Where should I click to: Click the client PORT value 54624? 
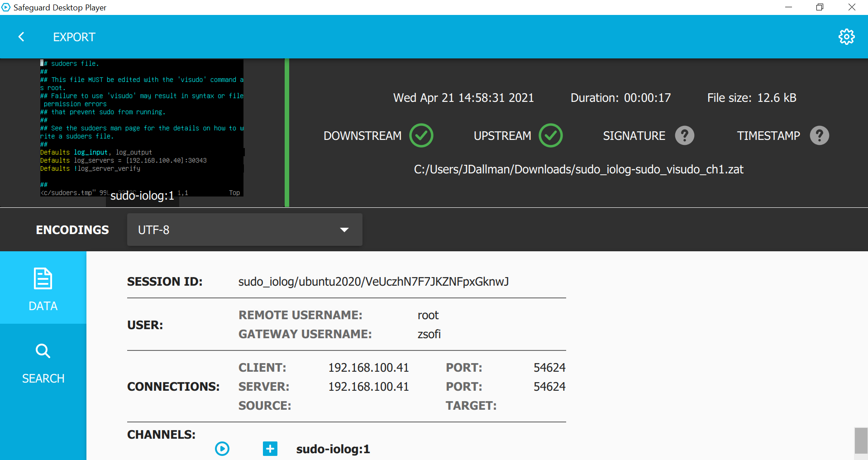(549, 368)
